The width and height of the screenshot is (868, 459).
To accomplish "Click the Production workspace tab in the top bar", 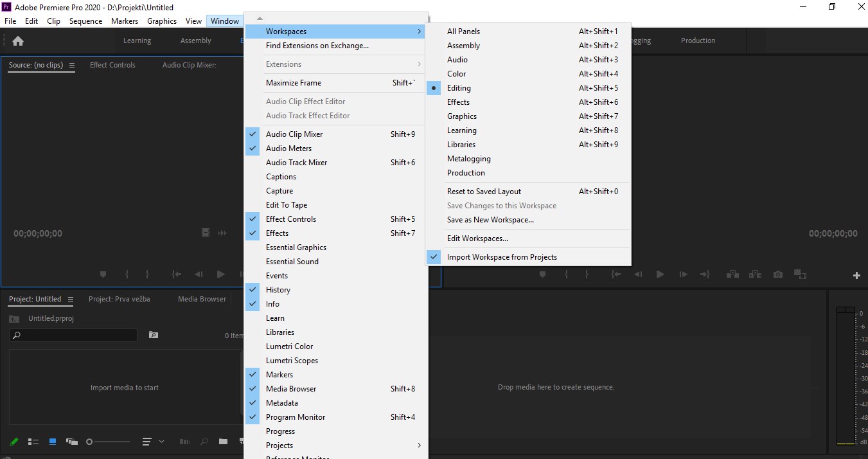I will coord(698,40).
